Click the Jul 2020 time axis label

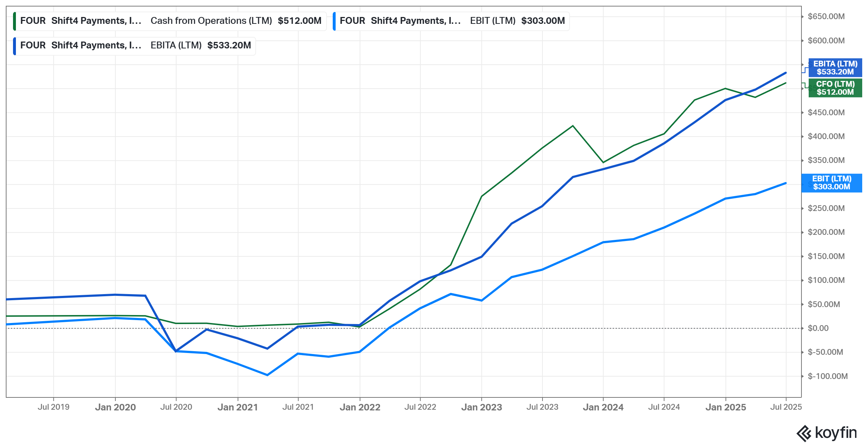coord(176,407)
